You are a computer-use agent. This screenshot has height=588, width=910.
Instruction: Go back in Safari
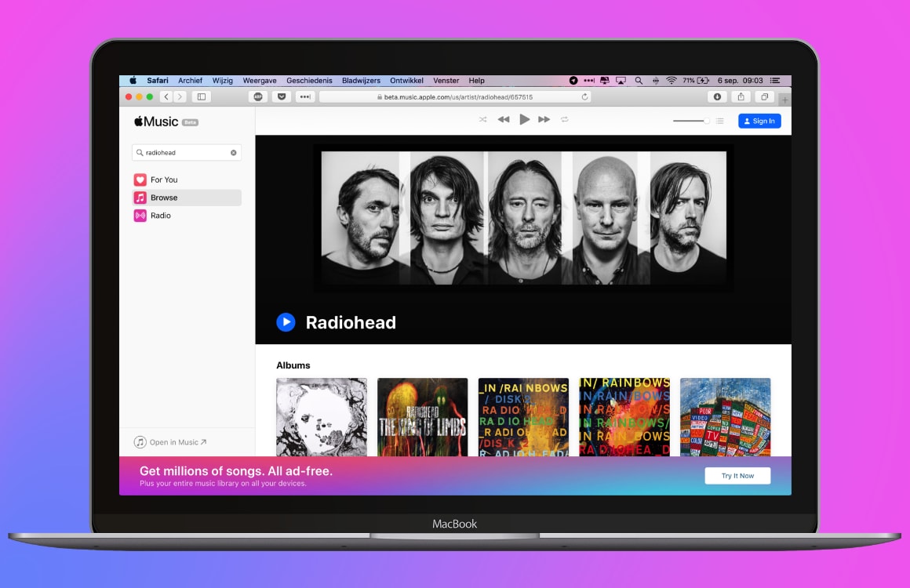166,97
